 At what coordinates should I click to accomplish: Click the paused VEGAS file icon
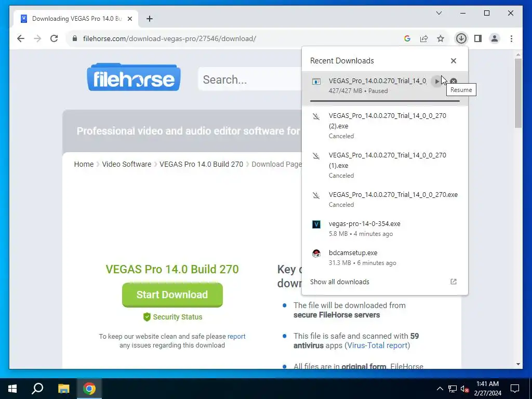click(316, 82)
